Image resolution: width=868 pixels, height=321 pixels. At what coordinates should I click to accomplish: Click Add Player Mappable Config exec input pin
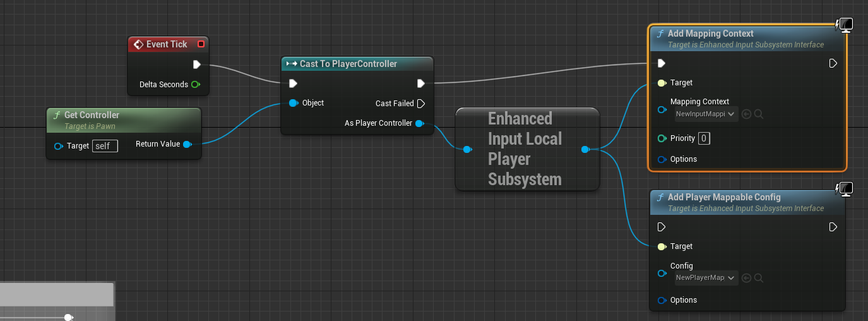[662, 227]
